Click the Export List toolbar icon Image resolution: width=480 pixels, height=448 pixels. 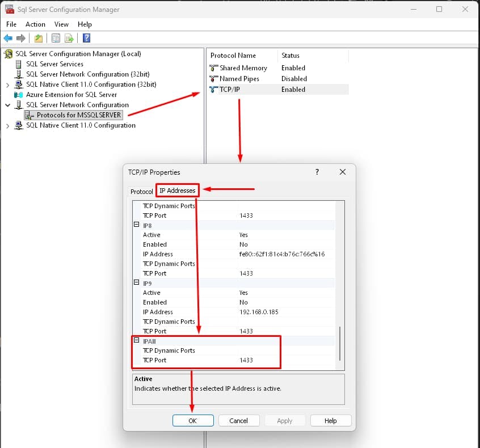coord(69,38)
